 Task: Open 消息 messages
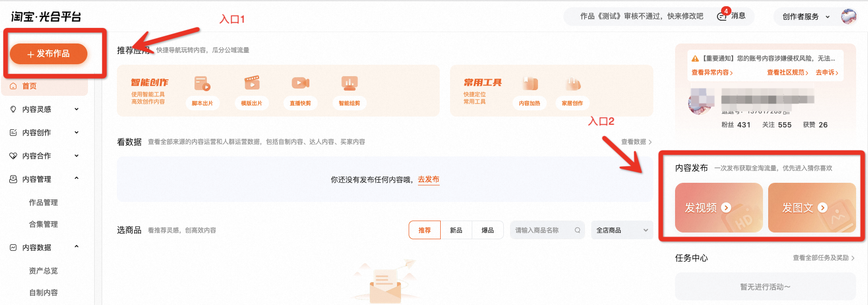pos(738,16)
